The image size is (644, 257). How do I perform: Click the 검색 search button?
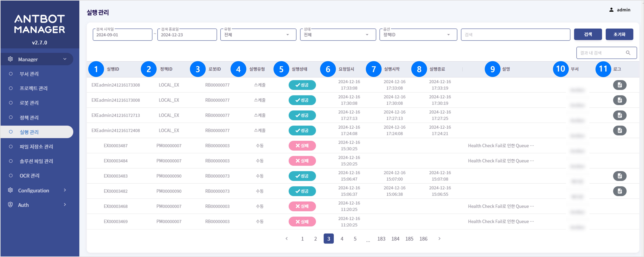pos(588,34)
